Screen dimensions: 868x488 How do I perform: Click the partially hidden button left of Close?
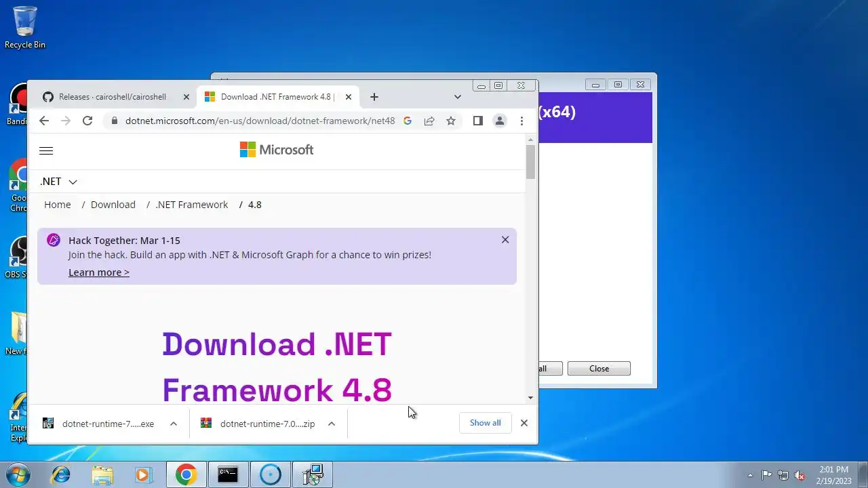pos(551,369)
